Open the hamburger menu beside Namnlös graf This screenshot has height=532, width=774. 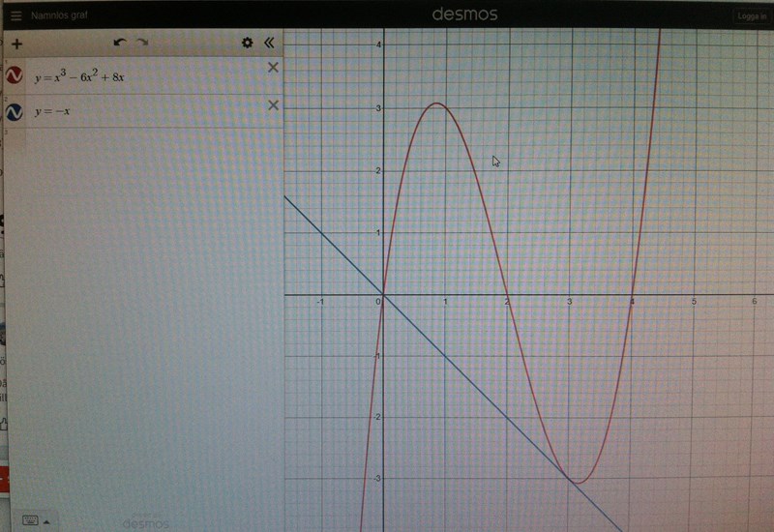pos(15,15)
